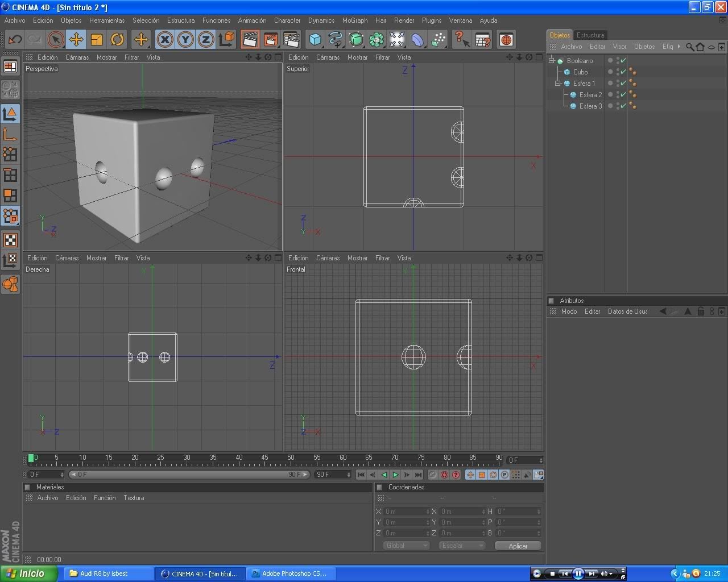
Task: Collapse the Esfera 1 tree node
Action: pos(558,83)
